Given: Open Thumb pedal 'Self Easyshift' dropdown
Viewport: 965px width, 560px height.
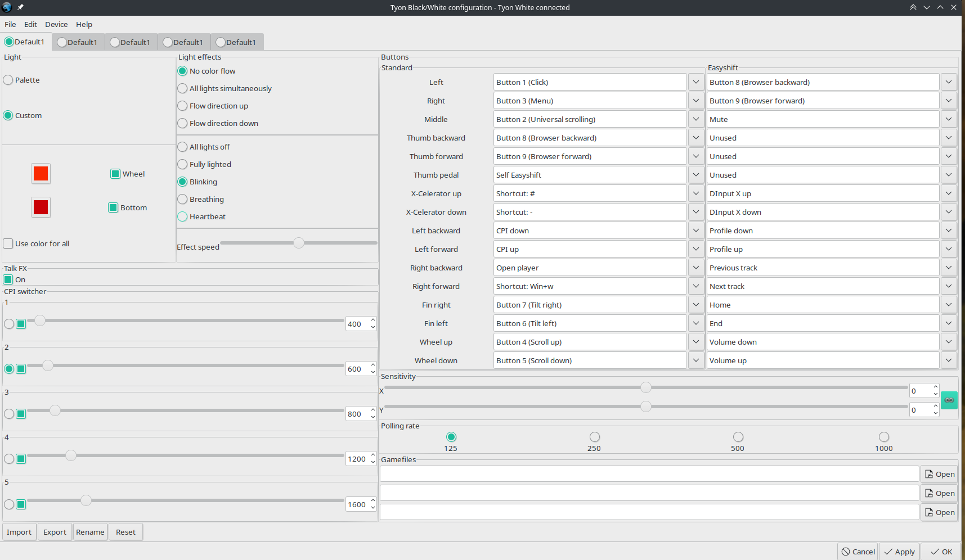Looking at the screenshot, I should [696, 175].
